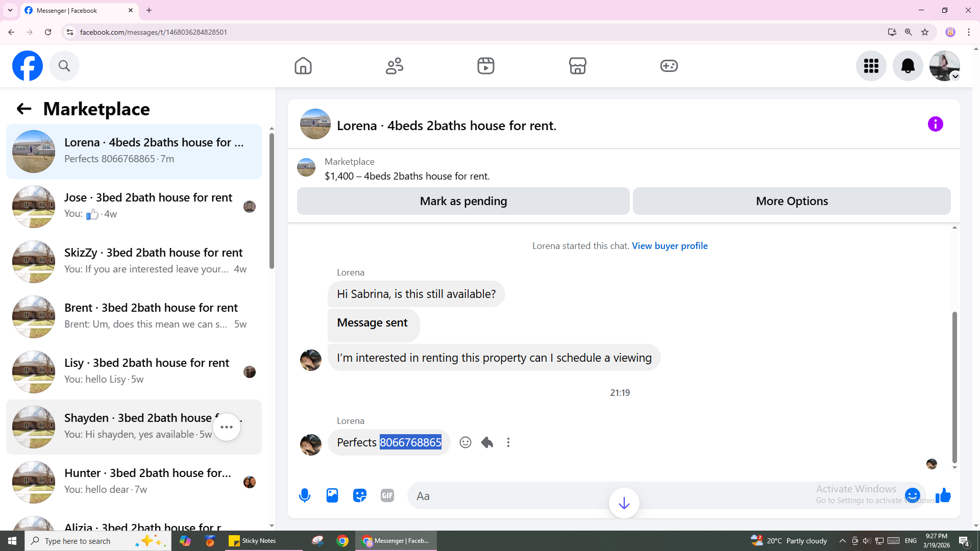Switch to Facebook Home tab

303,66
